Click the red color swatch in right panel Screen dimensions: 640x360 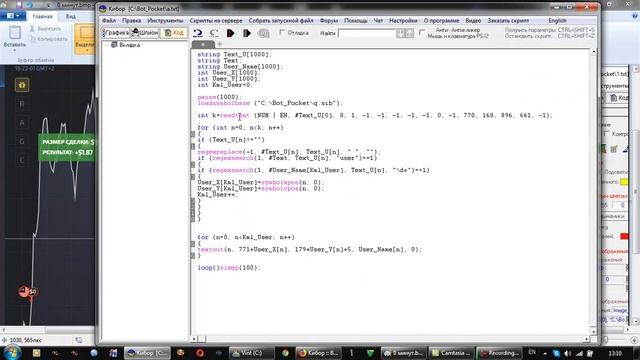[624, 236]
